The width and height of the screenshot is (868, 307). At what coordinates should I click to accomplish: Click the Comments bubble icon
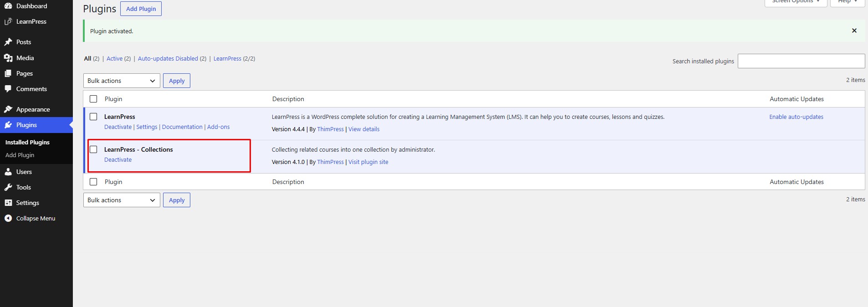pos(8,89)
